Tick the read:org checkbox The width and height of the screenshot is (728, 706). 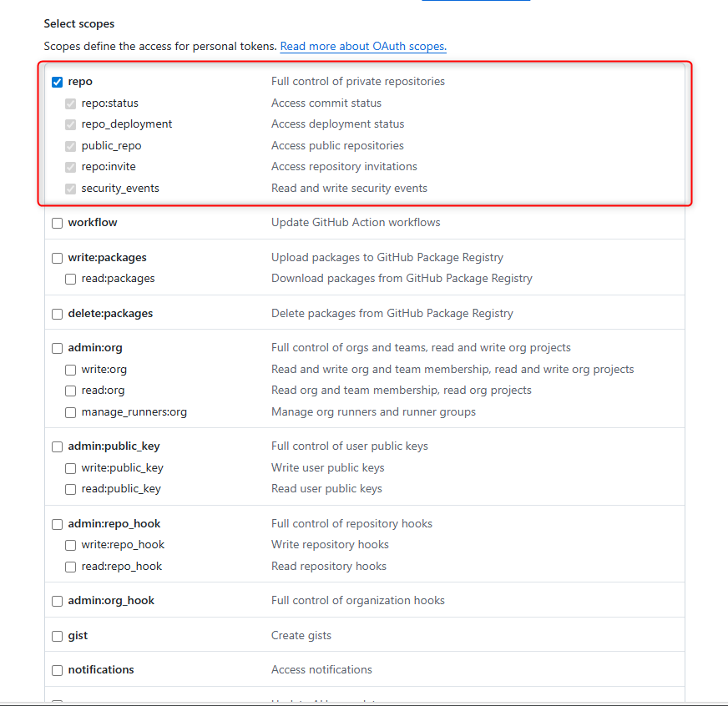(x=71, y=391)
